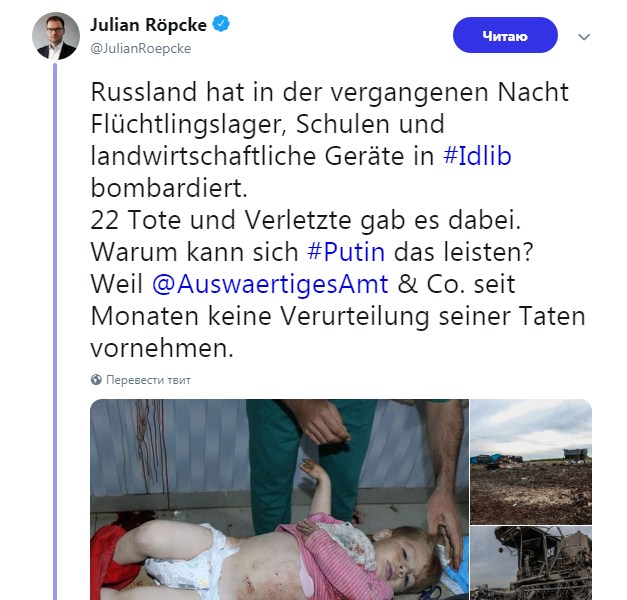This screenshot has height=600, width=627.
Task: Click the tweet's first line starting 'Russland hat'
Action: click(x=329, y=92)
